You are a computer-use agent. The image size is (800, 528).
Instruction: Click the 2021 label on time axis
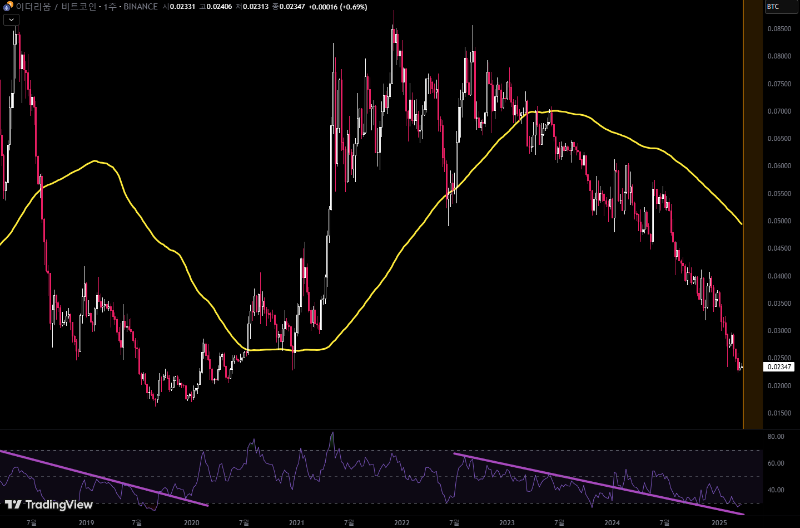pyautogui.click(x=296, y=522)
